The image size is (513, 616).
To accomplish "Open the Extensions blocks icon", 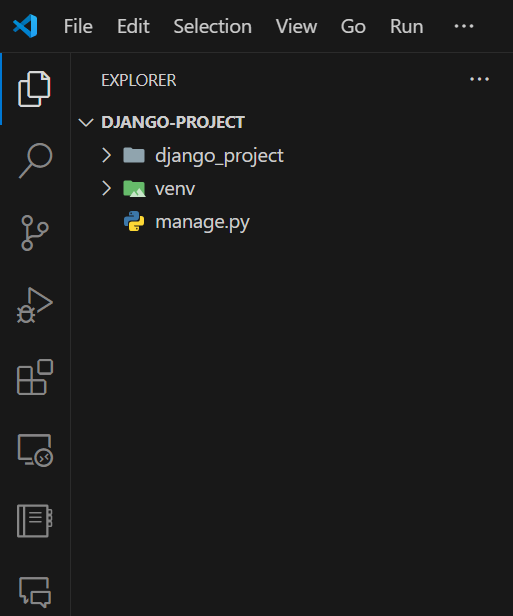I will pyautogui.click(x=35, y=377).
